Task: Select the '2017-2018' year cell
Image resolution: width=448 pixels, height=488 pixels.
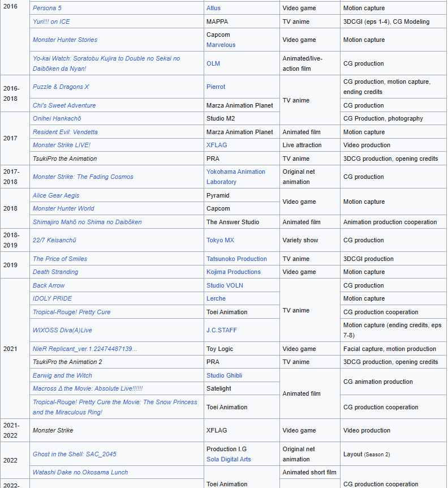Action: click(x=15, y=177)
